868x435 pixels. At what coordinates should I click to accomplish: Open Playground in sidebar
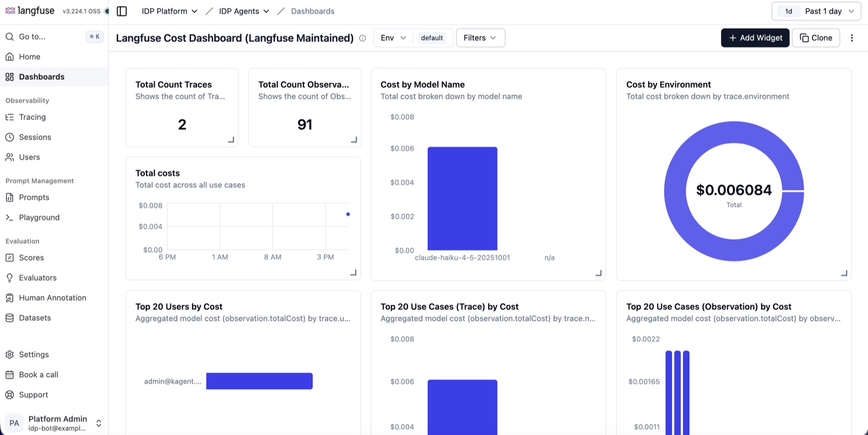(54, 217)
